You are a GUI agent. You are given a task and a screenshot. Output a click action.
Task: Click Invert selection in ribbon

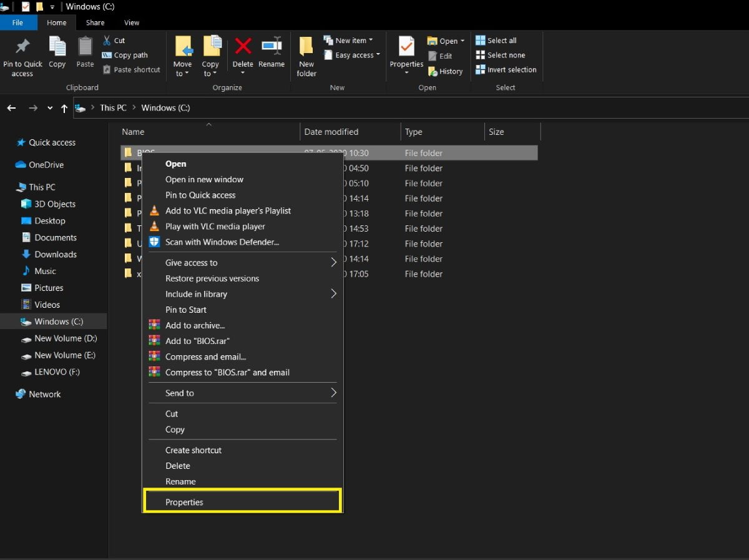pyautogui.click(x=506, y=69)
